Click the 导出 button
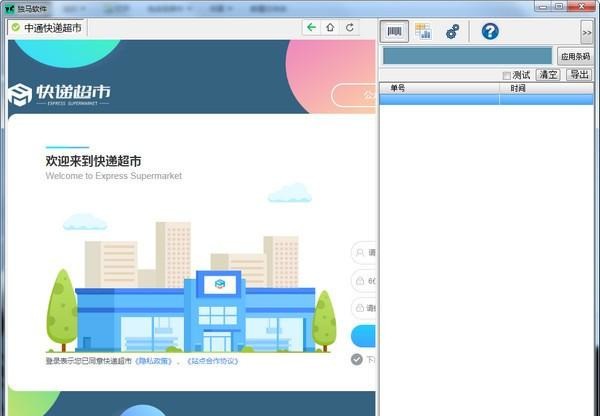Image resolution: width=600 pixels, height=416 pixels. [579, 75]
